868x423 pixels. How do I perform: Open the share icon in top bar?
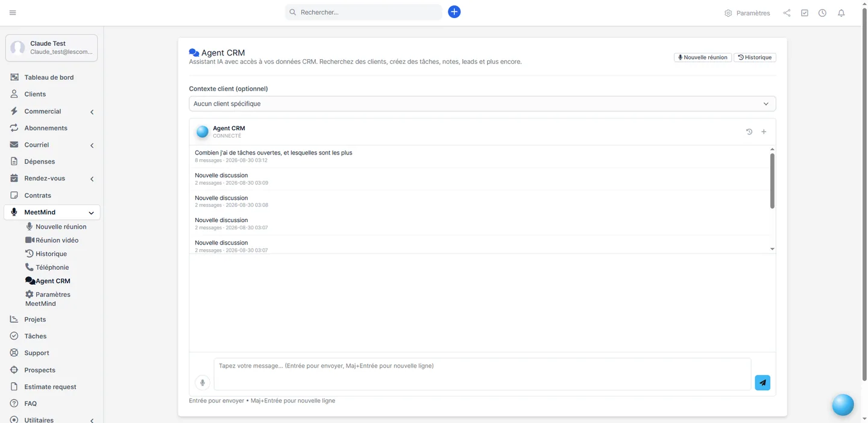click(x=787, y=13)
